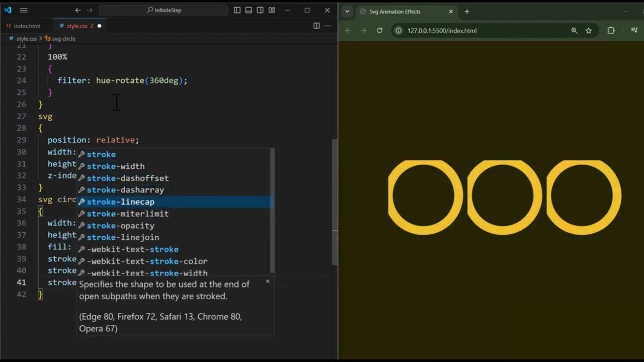Open the VS Code hamburger menu
The image size is (644, 362).
[24, 10]
